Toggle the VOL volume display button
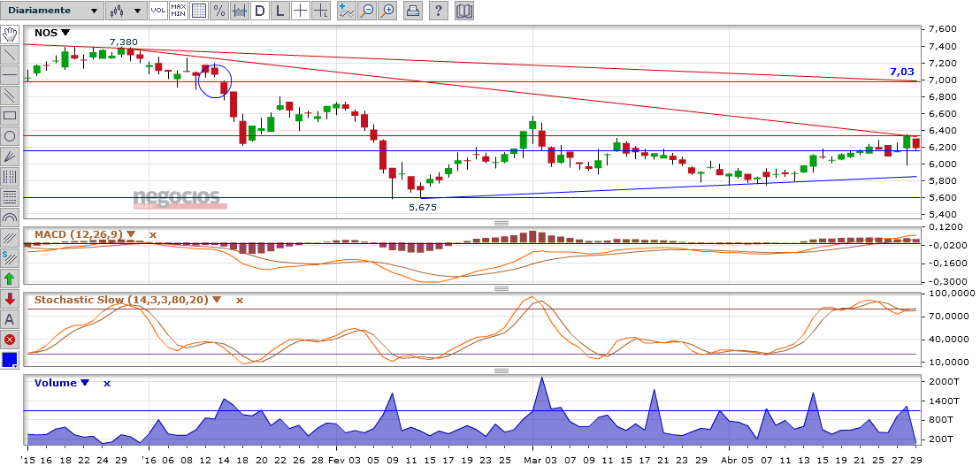Screen dimensions: 980x466 (157, 11)
